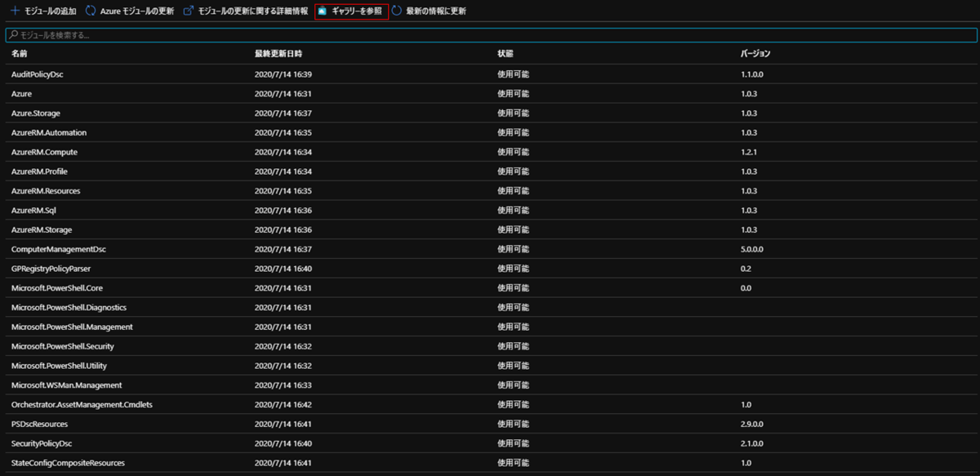The height and width of the screenshot is (476, 980).
Task: Sort by the 状態 column header
Action: point(506,53)
